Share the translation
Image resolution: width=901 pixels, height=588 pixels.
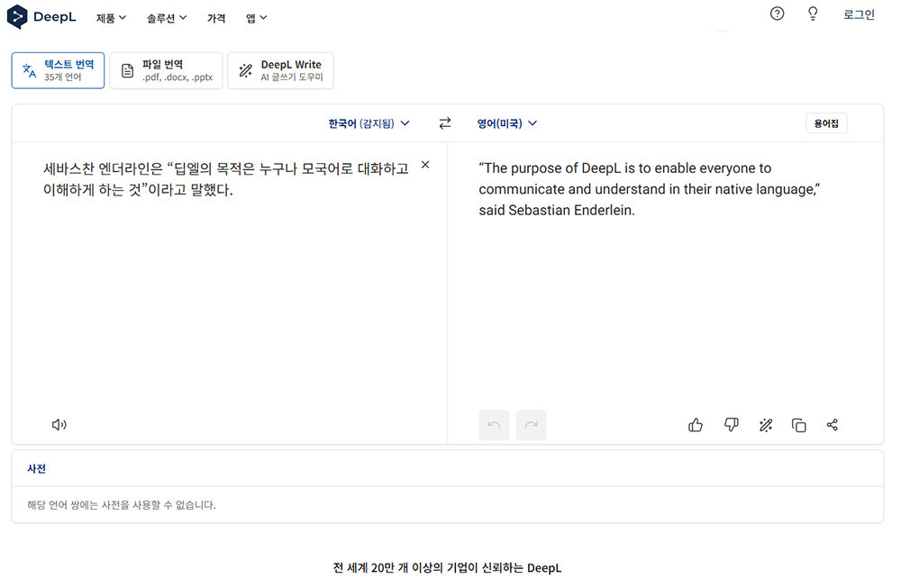(832, 425)
